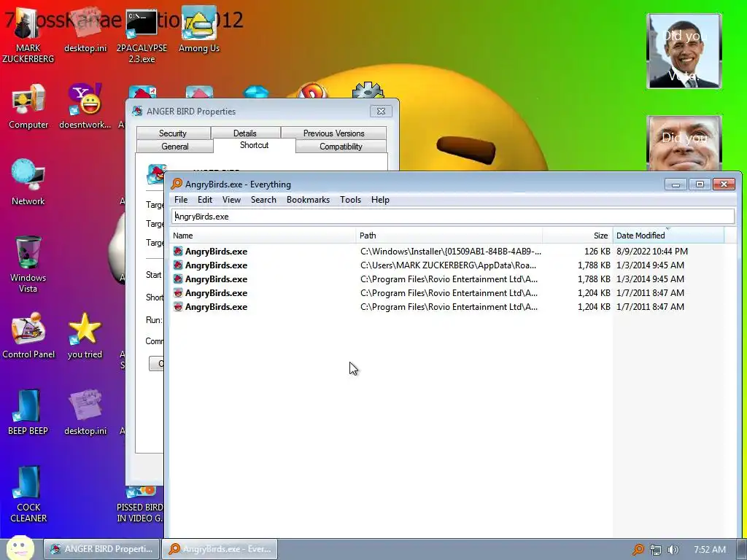Screen dimensions: 747x560
Task: Click the ANGER BIRD Properties title bar icon
Action: pos(137,111)
